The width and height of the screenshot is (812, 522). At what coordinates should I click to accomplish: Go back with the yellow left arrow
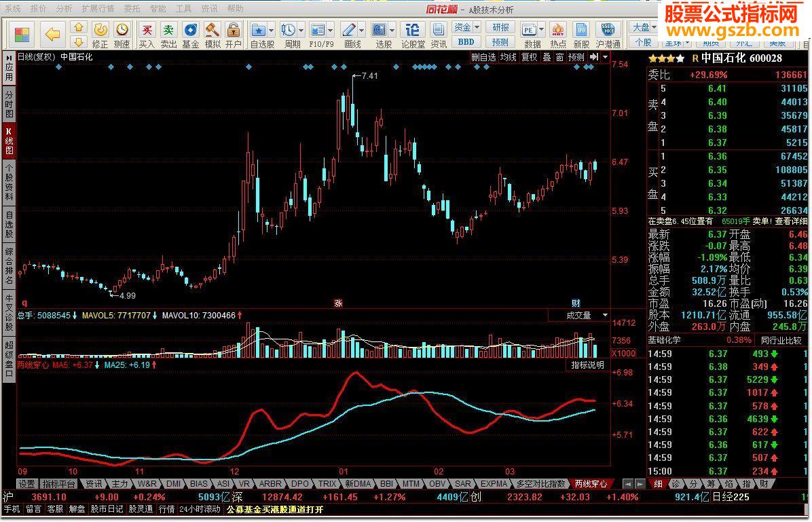tap(52, 35)
